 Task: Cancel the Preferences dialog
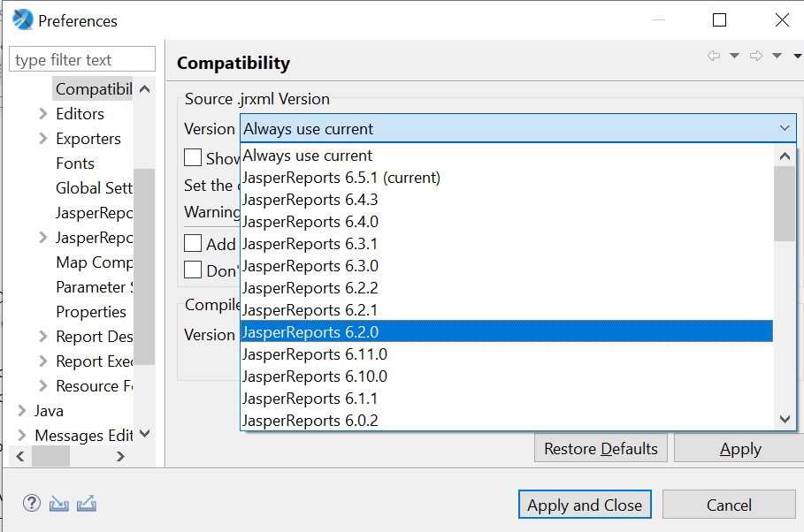click(x=729, y=505)
